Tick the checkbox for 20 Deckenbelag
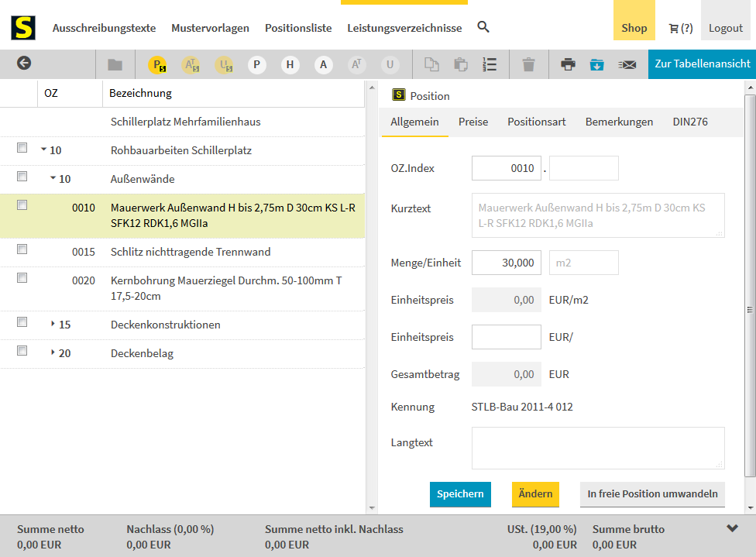Screen dimensions: 756x557 pos(22,350)
